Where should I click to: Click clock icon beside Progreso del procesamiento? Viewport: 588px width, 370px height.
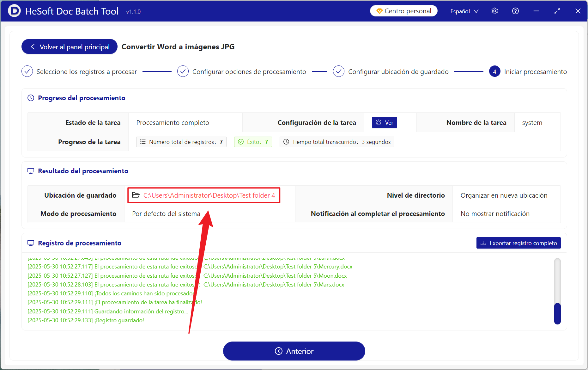[31, 98]
